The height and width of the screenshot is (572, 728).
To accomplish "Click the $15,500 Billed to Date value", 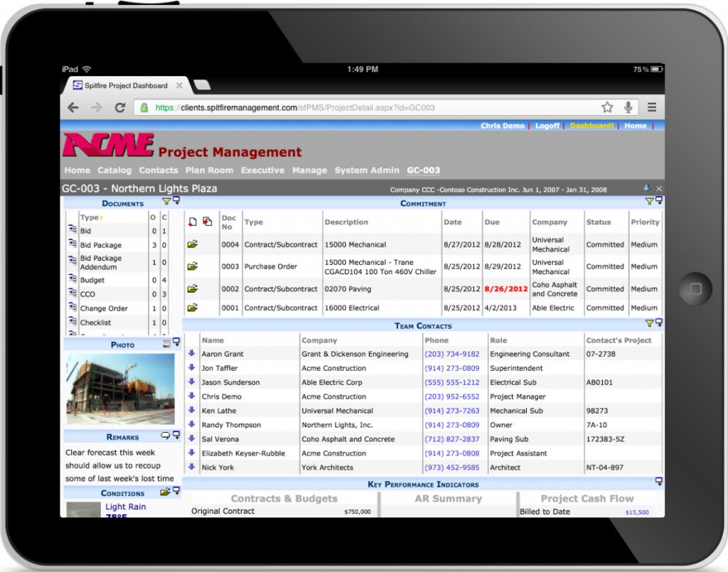I will coord(637,512).
